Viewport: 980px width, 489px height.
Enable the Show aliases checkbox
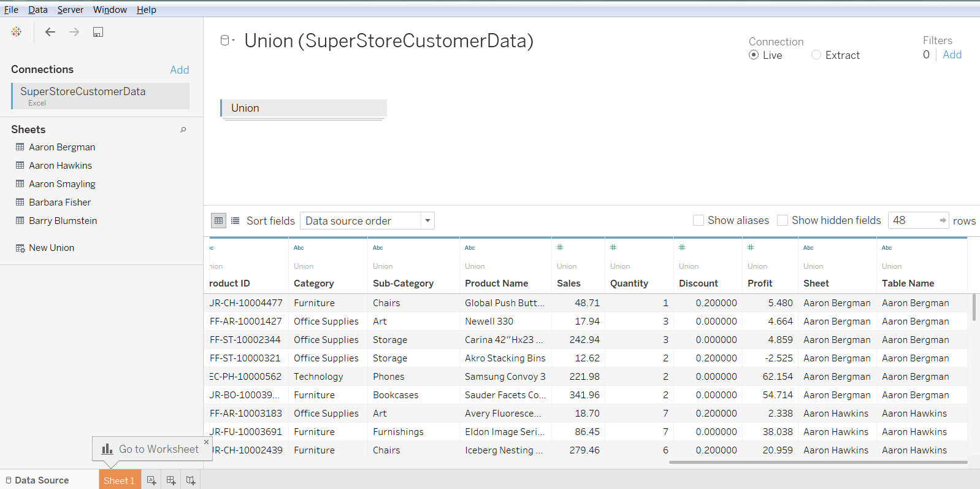[699, 220]
